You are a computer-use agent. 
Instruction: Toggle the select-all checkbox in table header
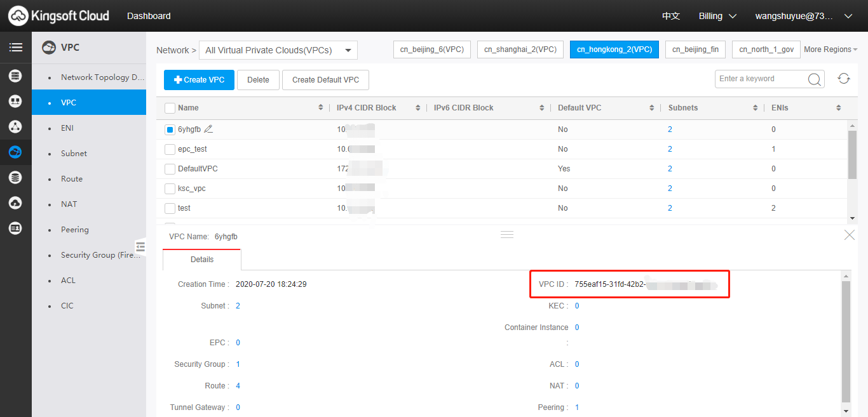pos(170,108)
